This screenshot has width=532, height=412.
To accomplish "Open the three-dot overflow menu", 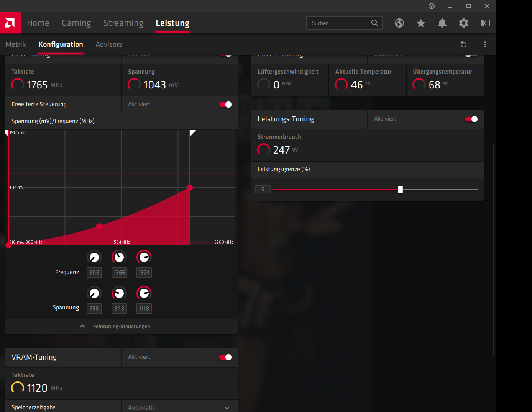I will pos(485,44).
